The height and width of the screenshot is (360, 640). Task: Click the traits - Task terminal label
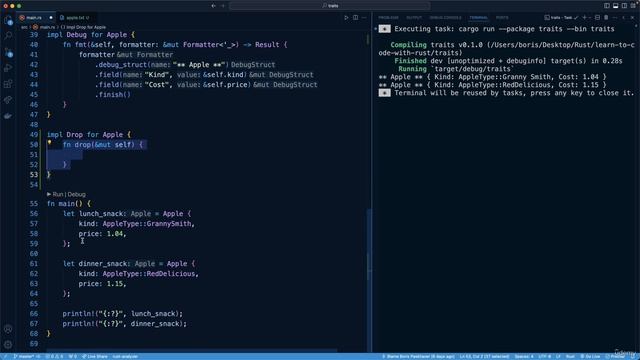point(561,18)
